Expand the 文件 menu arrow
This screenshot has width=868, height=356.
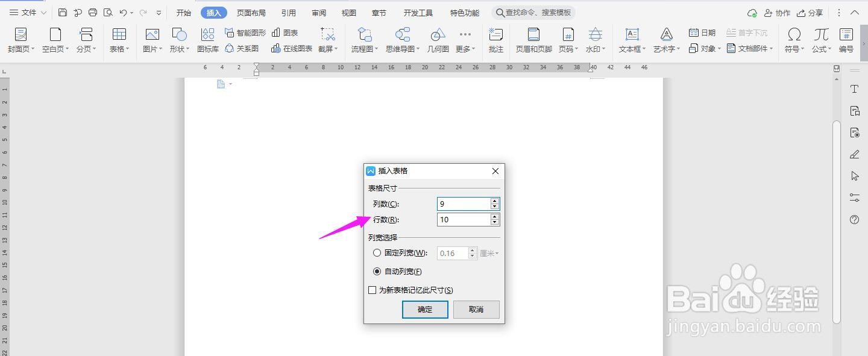pos(43,13)
